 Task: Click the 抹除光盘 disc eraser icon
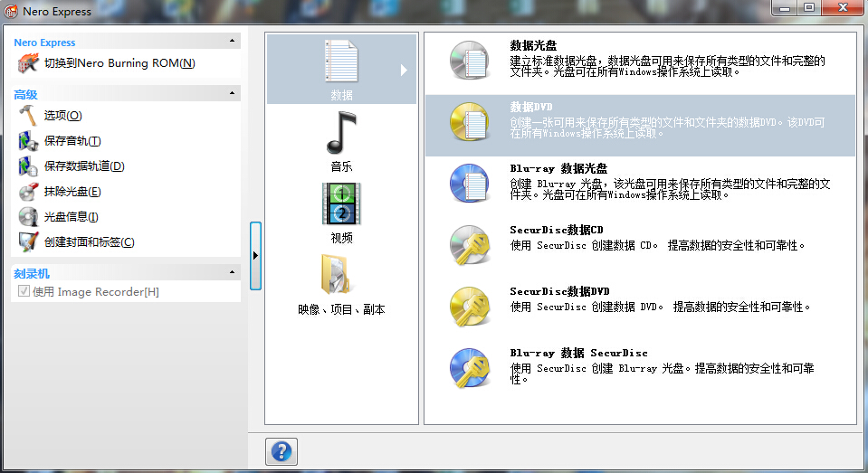28,192
